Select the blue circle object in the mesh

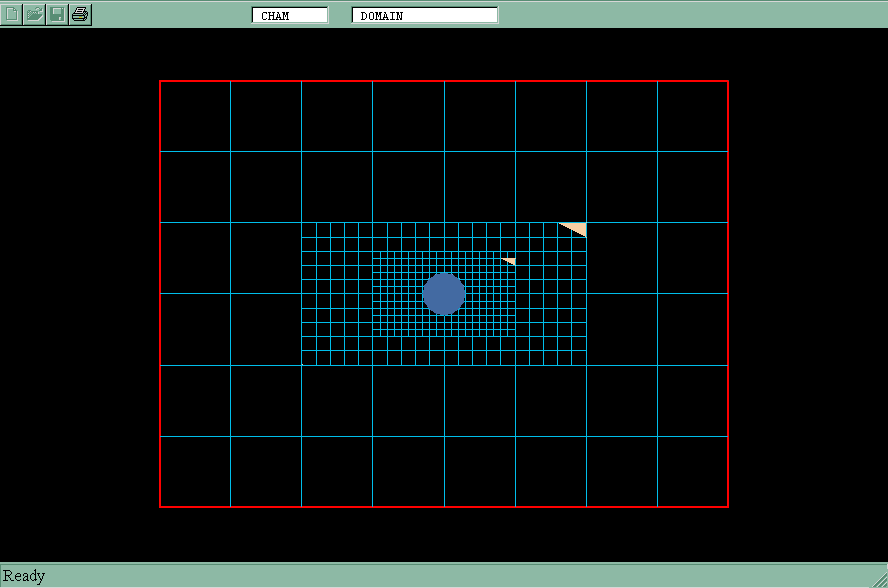tap(443, 293)
